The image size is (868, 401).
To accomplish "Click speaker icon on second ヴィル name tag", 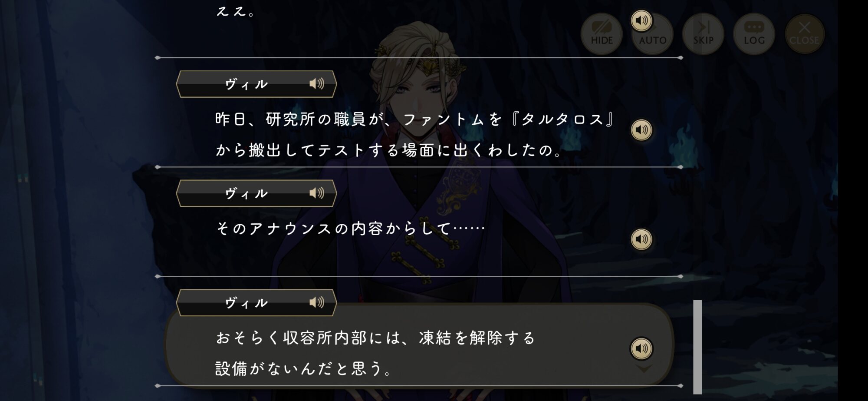I will [x=317, y=193].
